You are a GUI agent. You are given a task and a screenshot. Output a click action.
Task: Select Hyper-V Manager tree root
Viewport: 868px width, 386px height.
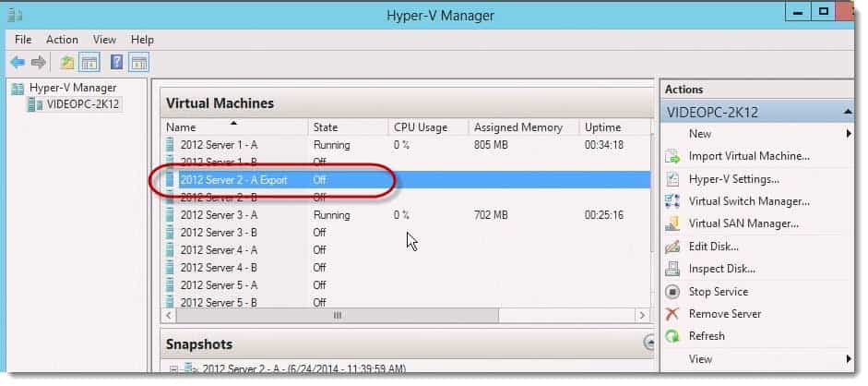(73, 88)
